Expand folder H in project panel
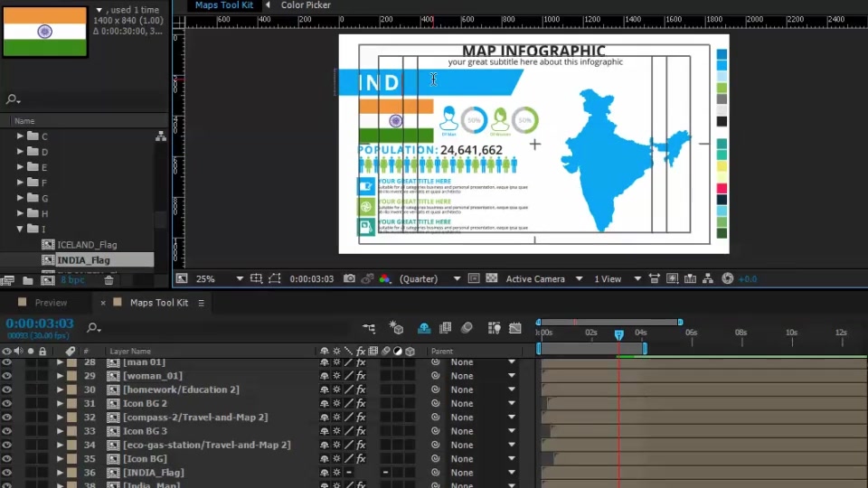Viewport: 868px width, 488px height. (x=20, y=213)
